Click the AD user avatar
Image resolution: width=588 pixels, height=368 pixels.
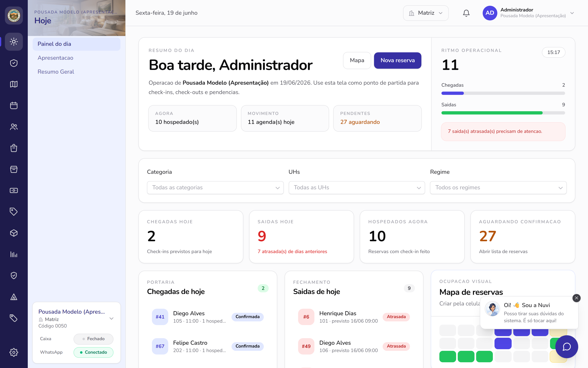pyautogui.click(x=490, y=13)
